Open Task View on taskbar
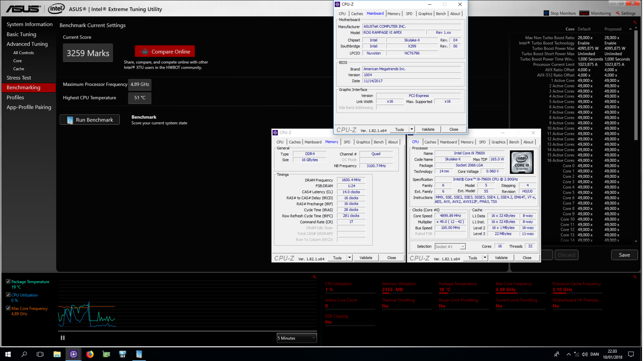644x361 pixels. point(40,355)
